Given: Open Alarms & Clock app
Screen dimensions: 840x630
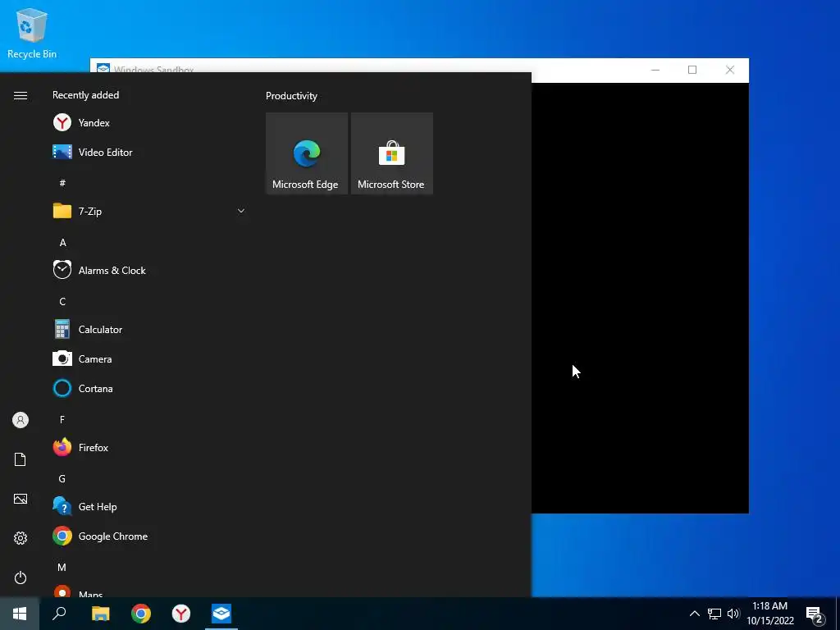Looking at the screenshot, I should click(149, 271).
